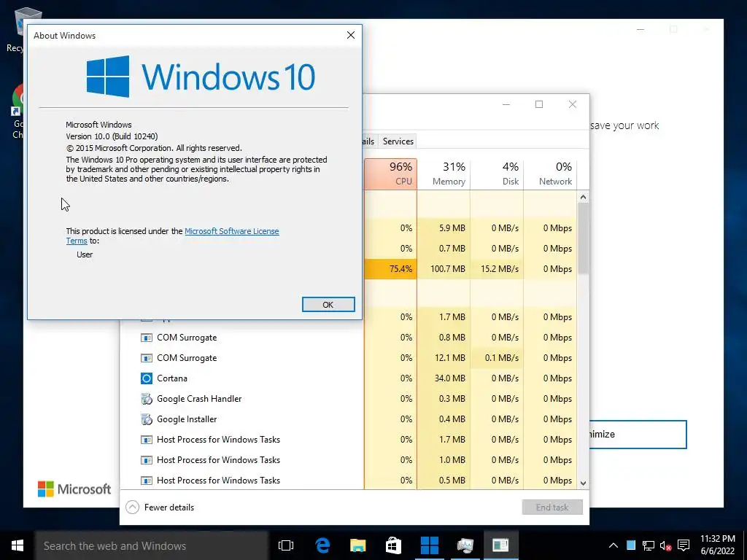The height and width of the screenshot is (560, 747).
Task: Sort by the 4% Disk column header
Action: point(497,174)
